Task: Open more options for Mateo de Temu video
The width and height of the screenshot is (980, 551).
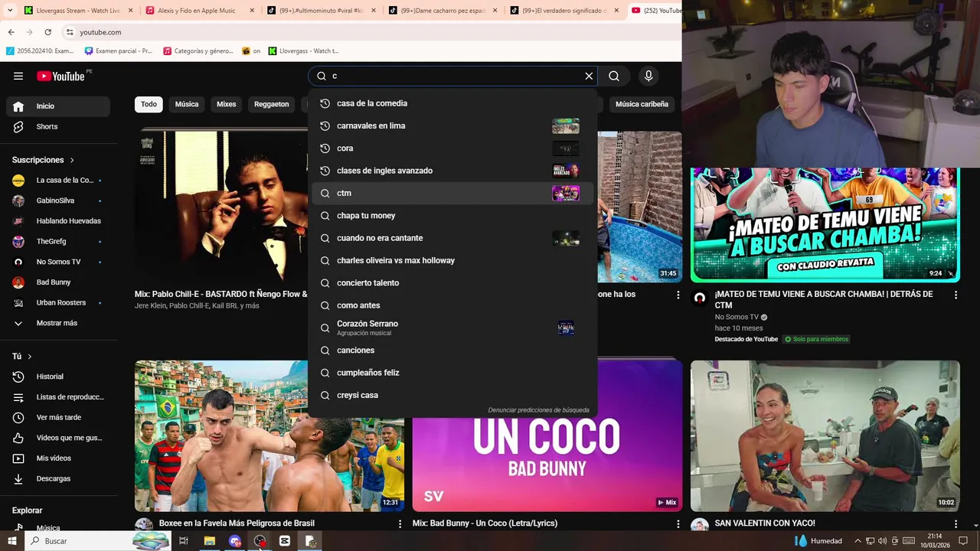Action: [x=955, y=295]
